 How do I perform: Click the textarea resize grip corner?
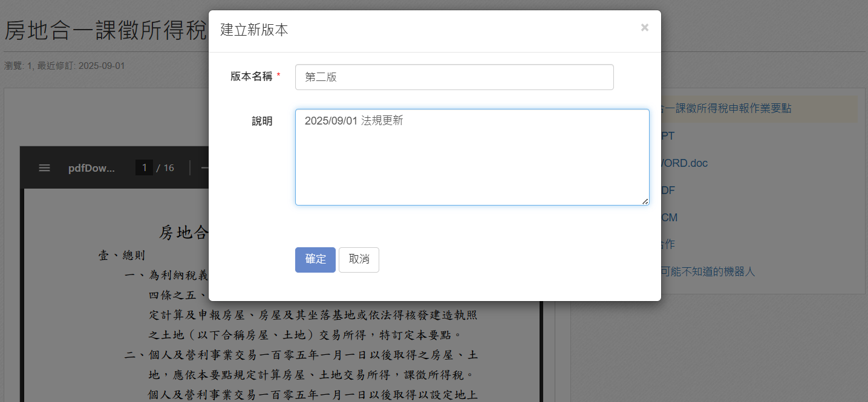645,203
